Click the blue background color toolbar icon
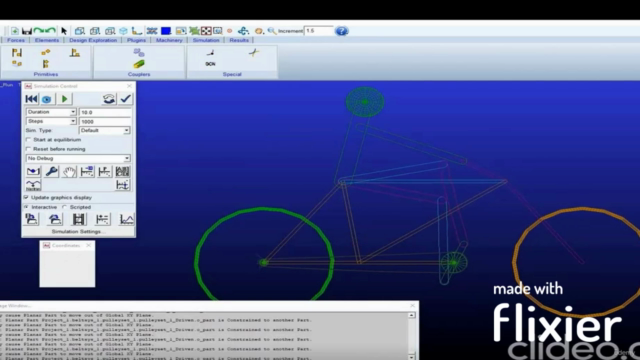Viewport: 640px width, 360px height. click(x=166, y=31)
